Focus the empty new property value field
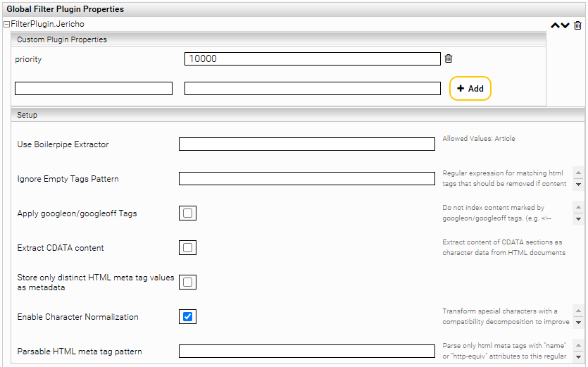588x367 pixels. coord(313,89)
